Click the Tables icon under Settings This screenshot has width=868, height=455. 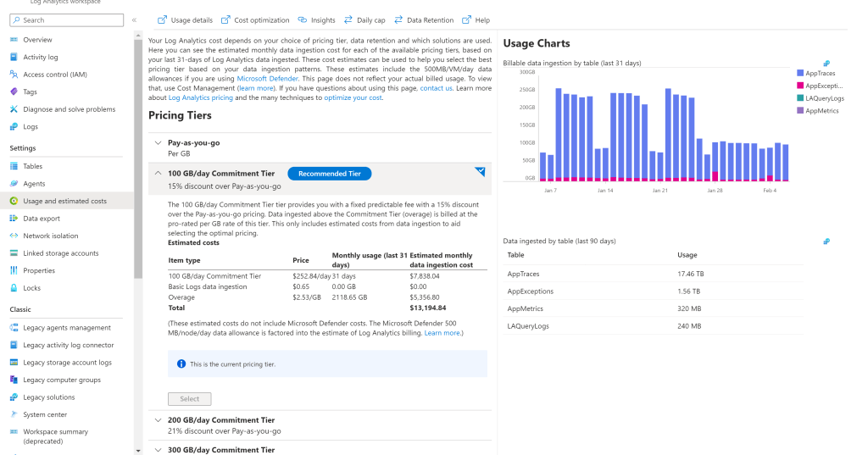14,166
